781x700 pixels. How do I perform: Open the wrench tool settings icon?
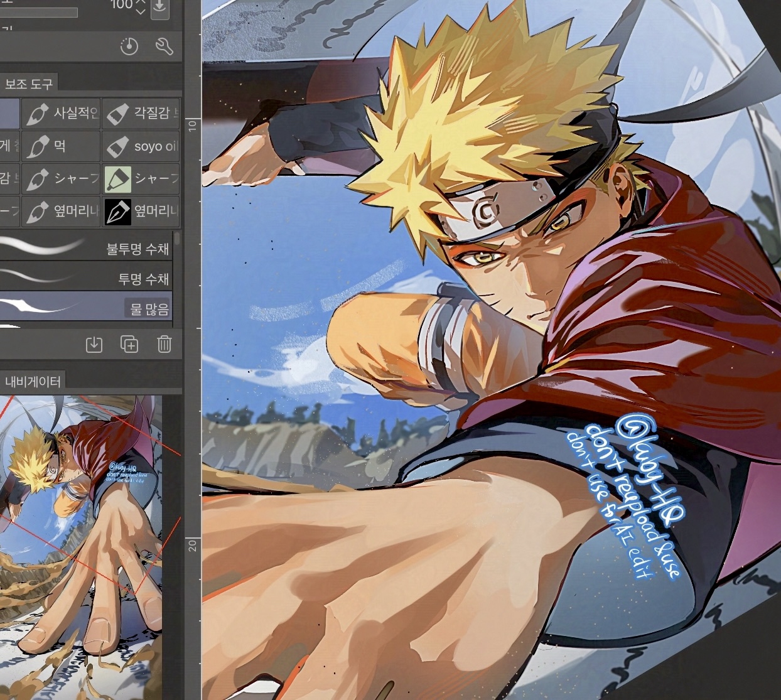(164, 46)
